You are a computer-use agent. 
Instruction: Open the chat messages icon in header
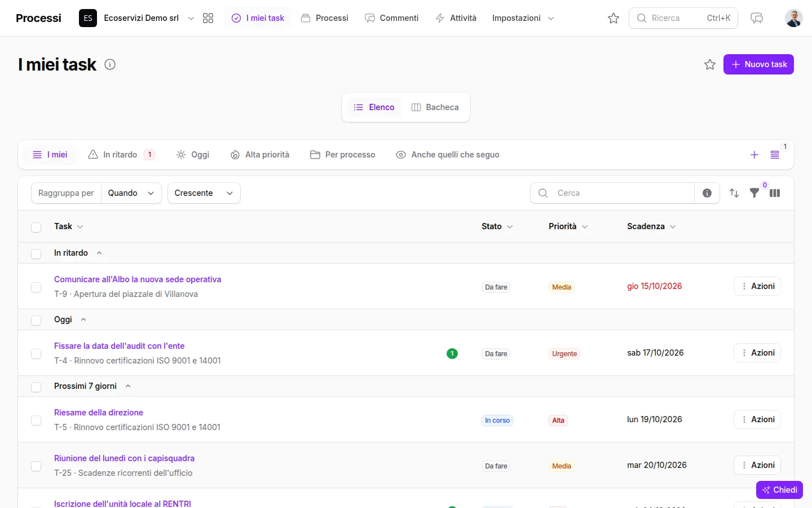point(757,18)
